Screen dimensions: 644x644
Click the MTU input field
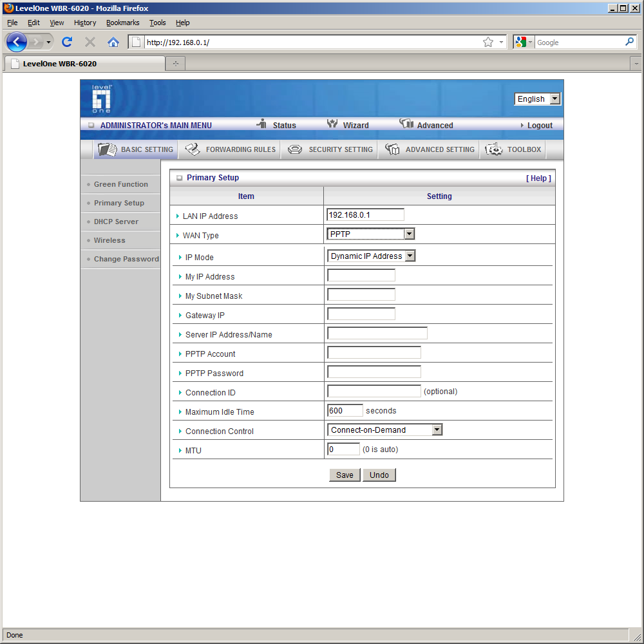tap(343, 449)
